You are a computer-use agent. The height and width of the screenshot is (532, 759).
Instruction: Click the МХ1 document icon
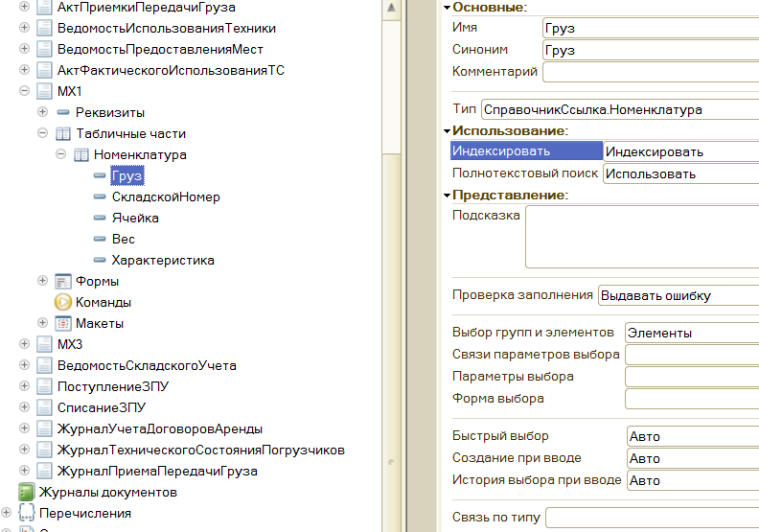pos(44,91)
